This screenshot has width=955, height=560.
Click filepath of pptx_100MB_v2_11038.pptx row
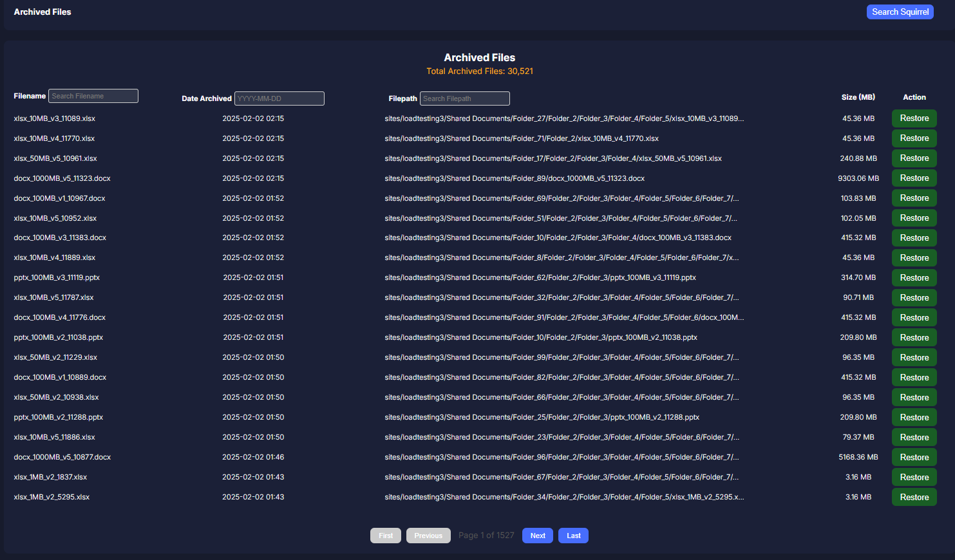coord(540,337)
